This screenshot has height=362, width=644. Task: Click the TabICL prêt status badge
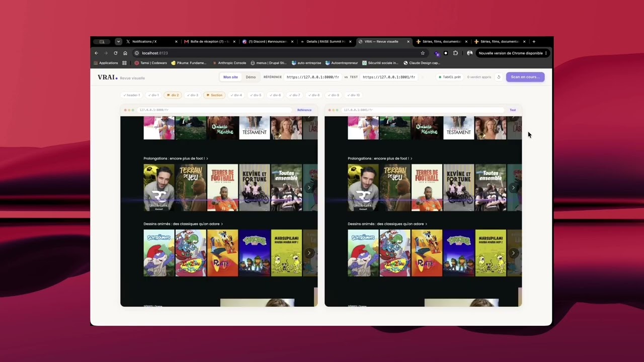tap(450, 77)
